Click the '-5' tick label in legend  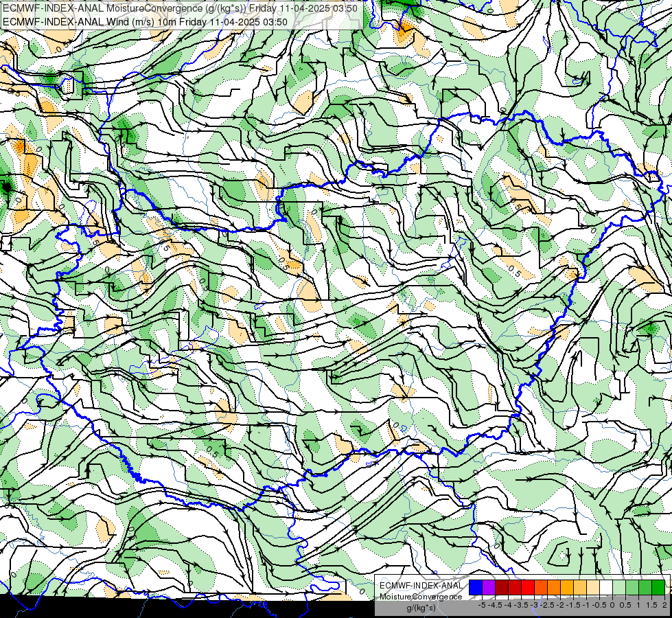point(482,605)
